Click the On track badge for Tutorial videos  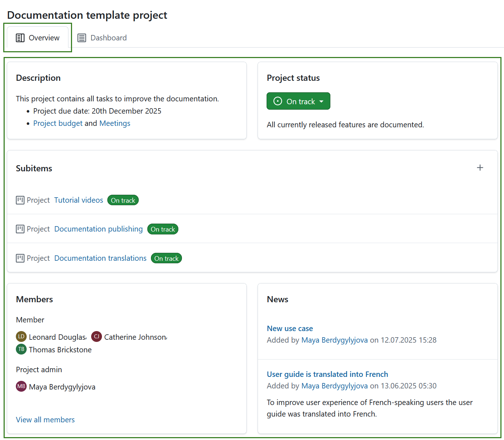point(123,200)
